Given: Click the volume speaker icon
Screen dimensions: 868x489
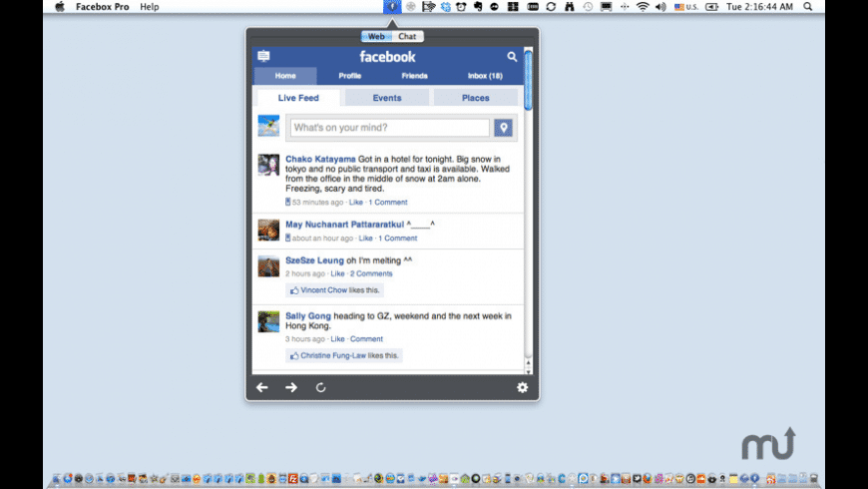Looking at the screenshot, I should 660,7.
